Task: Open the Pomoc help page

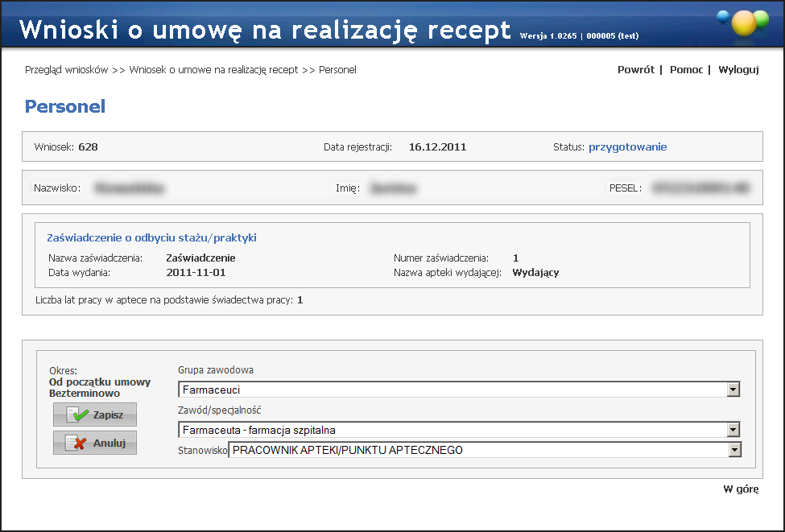Action: [686, 70]
